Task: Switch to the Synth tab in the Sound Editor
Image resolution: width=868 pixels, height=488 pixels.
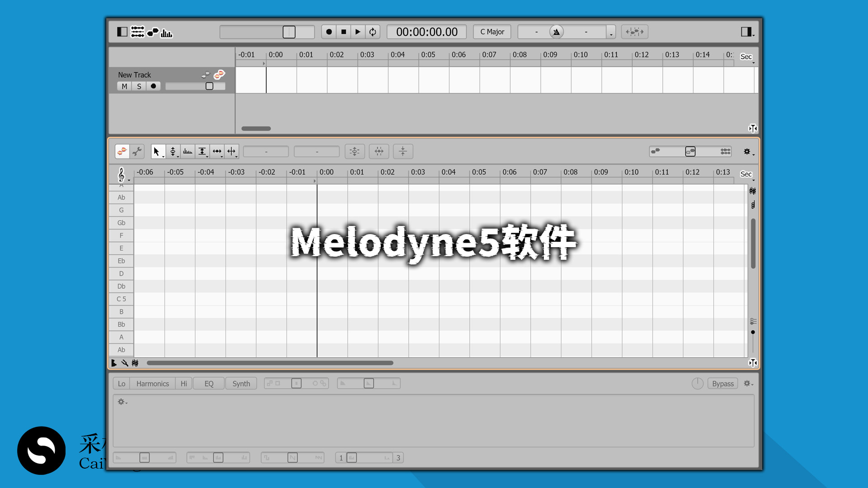Action: [x=241, y=383]
